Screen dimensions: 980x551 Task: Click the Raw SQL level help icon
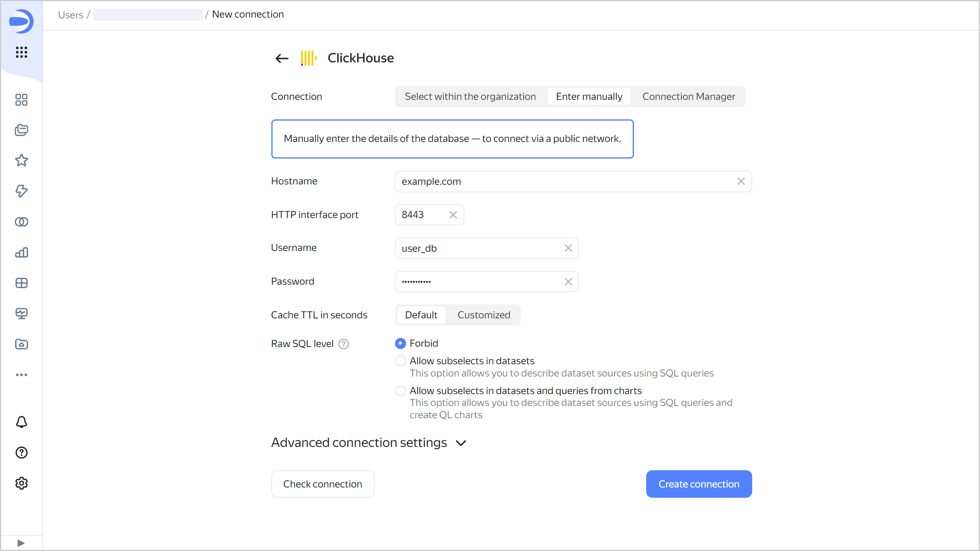343,344
